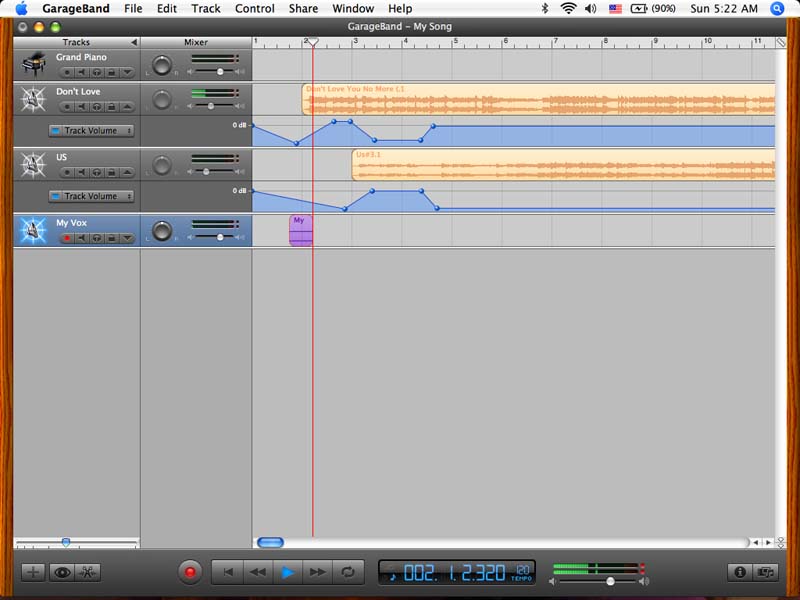Adjust master volume slider
Screen dimensions: 800x600
tap(610, 581)
